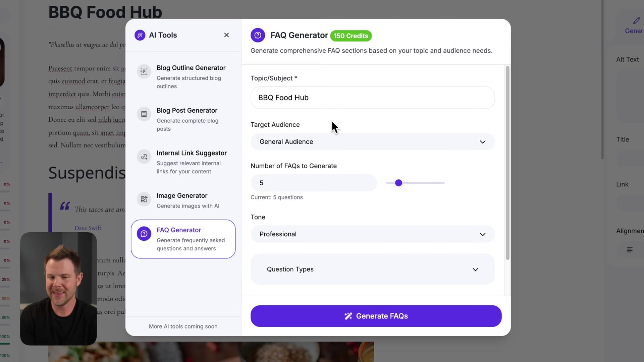
Task: Open the Tone dropdown set to Professional
Action: coord(372,234)
